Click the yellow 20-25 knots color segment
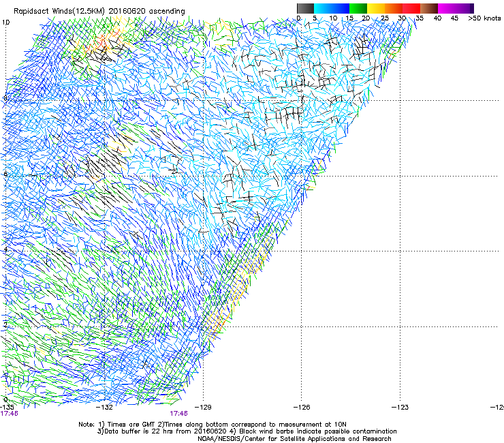The width and height of the screenshot is (504, 443). (x=376, y=8)
